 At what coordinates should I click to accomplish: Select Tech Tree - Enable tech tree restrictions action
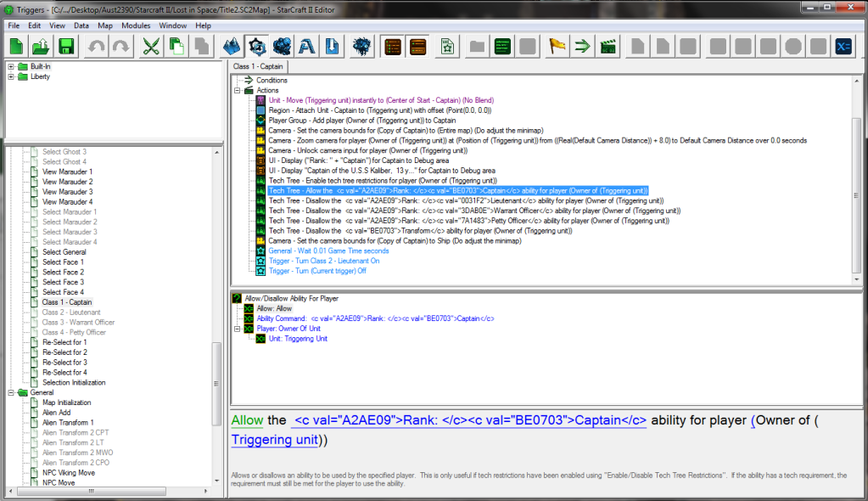(383, 181)
